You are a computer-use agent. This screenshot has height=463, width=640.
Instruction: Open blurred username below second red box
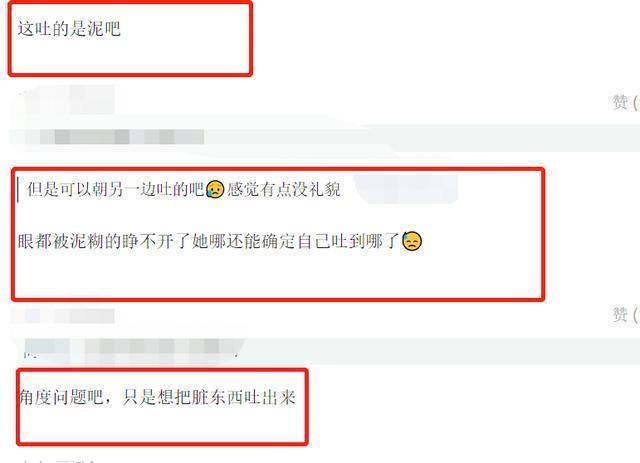tap(63, 316)
